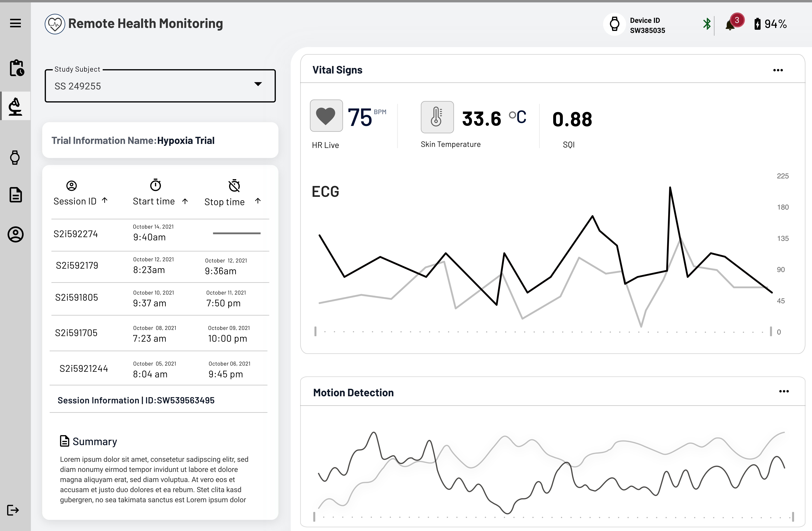Image resolution: width=812 pixels, height=531 pixels.
Task: Open the hamburger menu
Action: (15, 23)
